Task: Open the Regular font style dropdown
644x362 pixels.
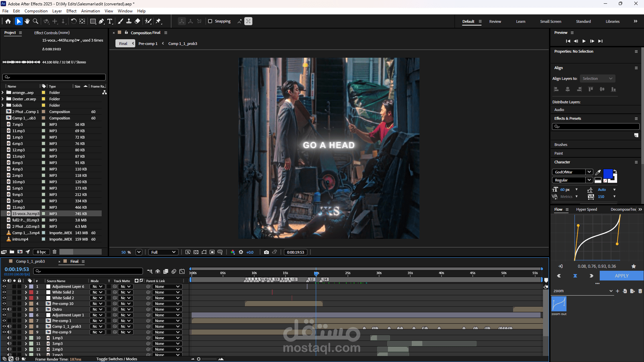Action: pos(589,180)
